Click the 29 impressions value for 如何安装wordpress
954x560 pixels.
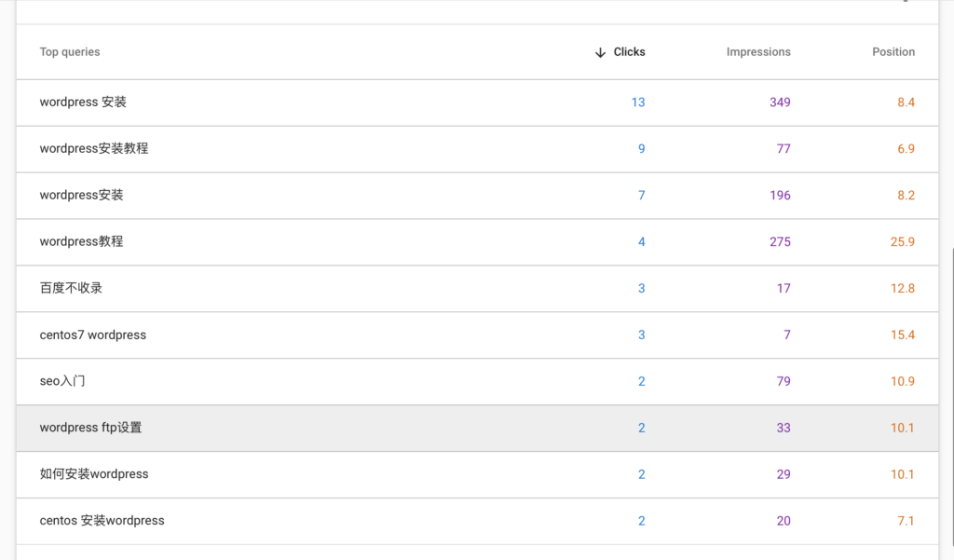(x=784, y=474)
